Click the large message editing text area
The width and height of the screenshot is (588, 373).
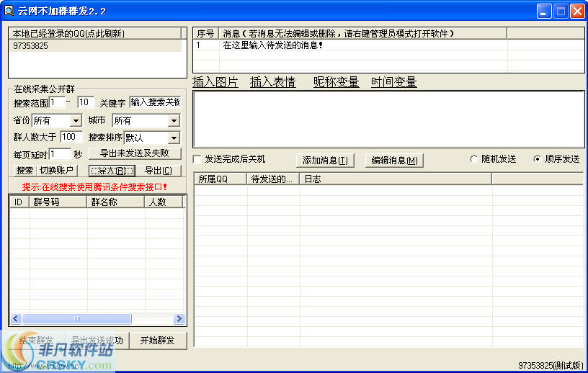click(388, 119)
